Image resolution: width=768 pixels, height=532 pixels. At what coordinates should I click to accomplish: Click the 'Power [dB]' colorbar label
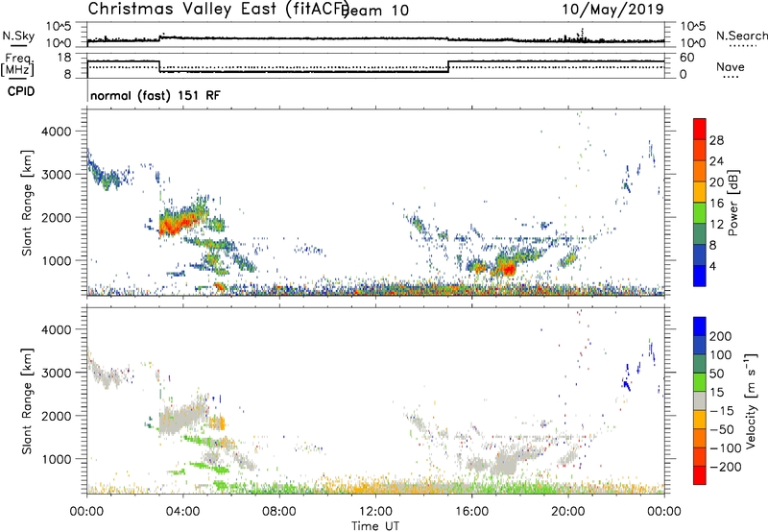(x=732, y=203)
